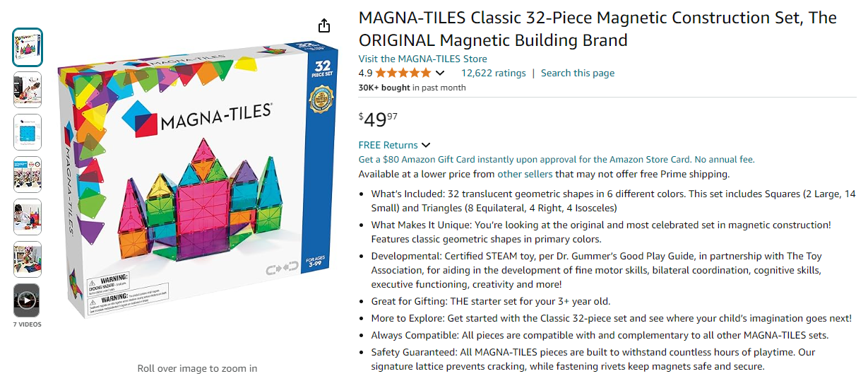Click the 7 VIDEOS label
The height and width of the screenshot is (376, 868).
[28, 324]
